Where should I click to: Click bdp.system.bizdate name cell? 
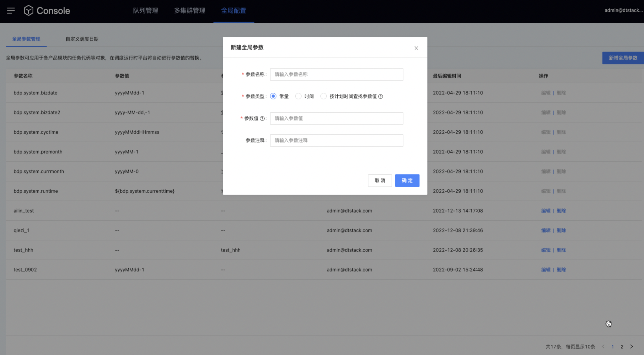click(x=36, y=93)
